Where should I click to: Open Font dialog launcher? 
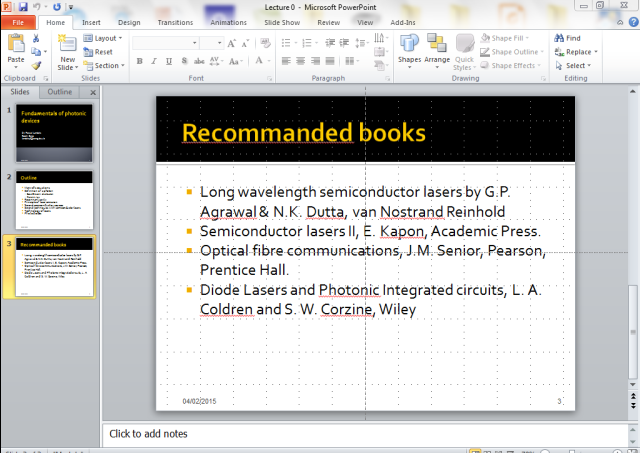click(x=269, y=78)
